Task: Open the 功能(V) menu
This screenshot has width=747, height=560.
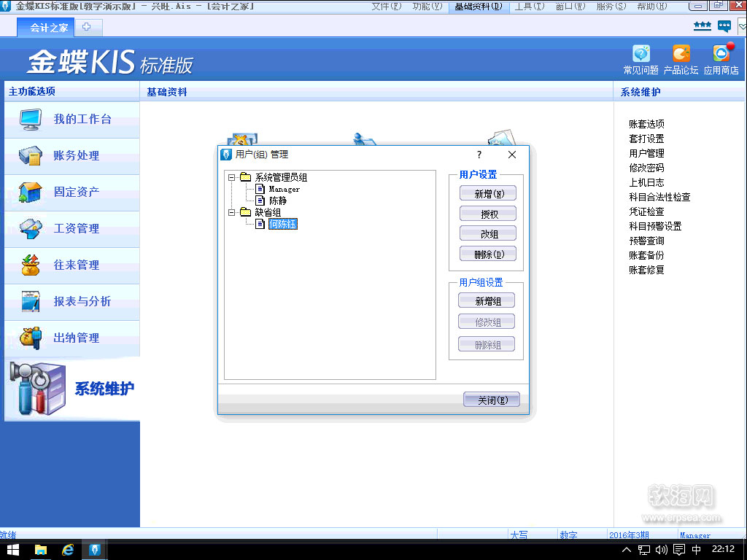Action: click(427, 6)
